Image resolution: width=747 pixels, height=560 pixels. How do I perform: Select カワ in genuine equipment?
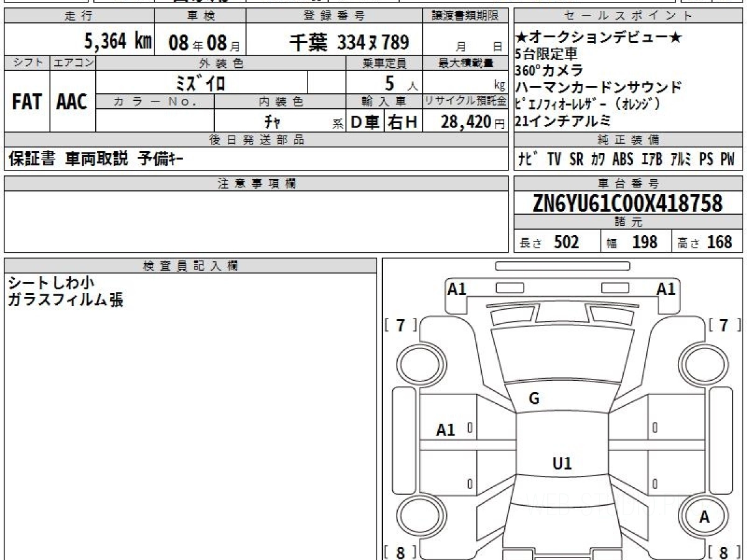pos(598,159)
